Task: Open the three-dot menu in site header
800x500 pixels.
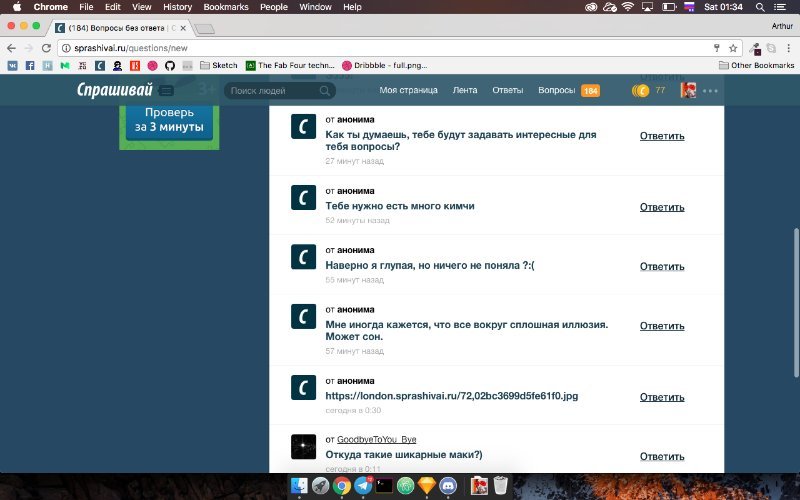Action: tap(710, 91)
